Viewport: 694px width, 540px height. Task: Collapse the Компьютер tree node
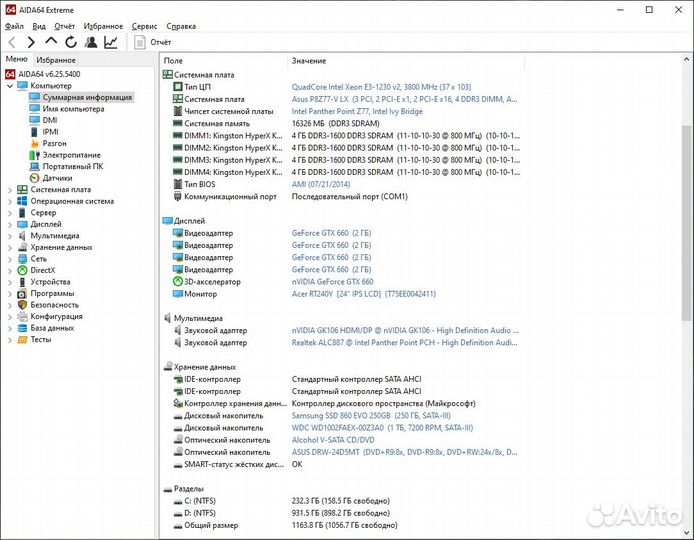coord(10,86)
